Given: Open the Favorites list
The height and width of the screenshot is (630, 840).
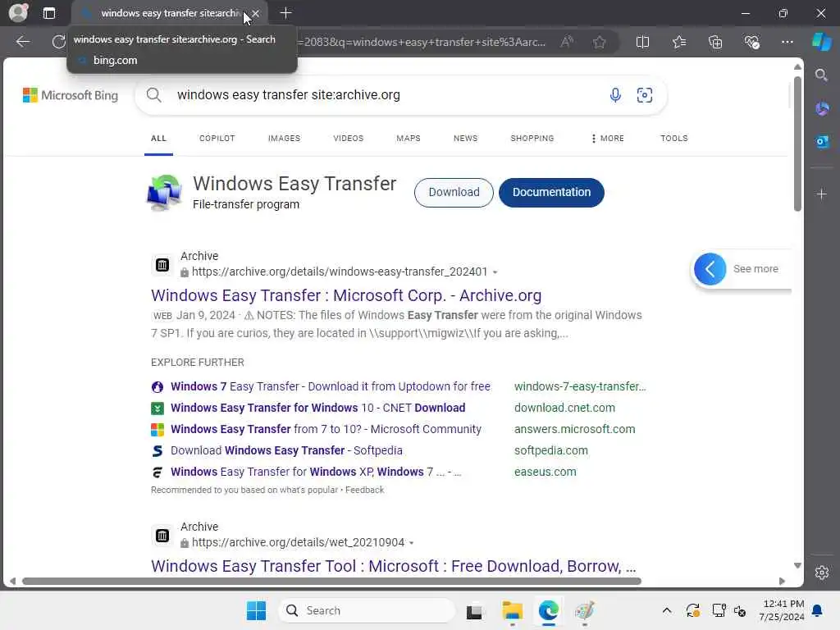Looking at the screenshot, I should (x=678, y=42).
